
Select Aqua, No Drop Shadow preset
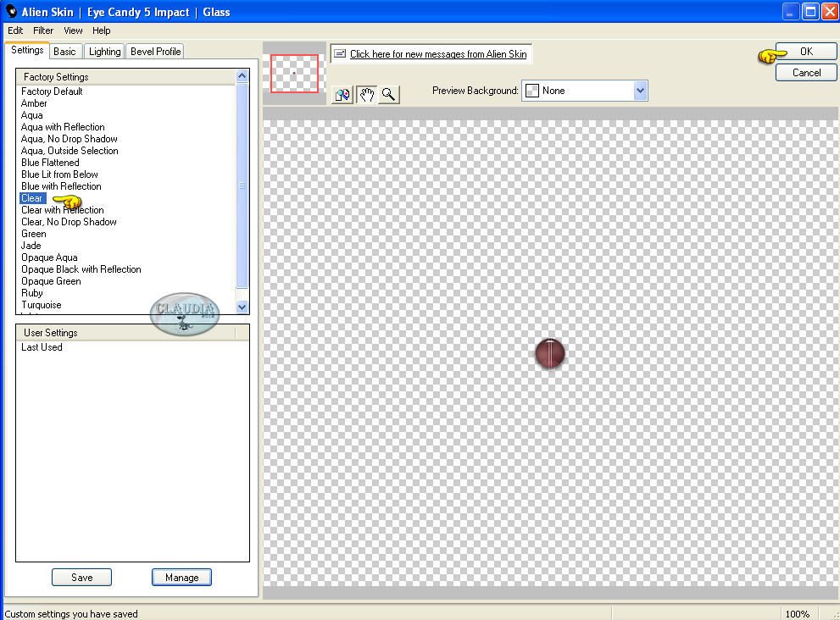point(70,139)
